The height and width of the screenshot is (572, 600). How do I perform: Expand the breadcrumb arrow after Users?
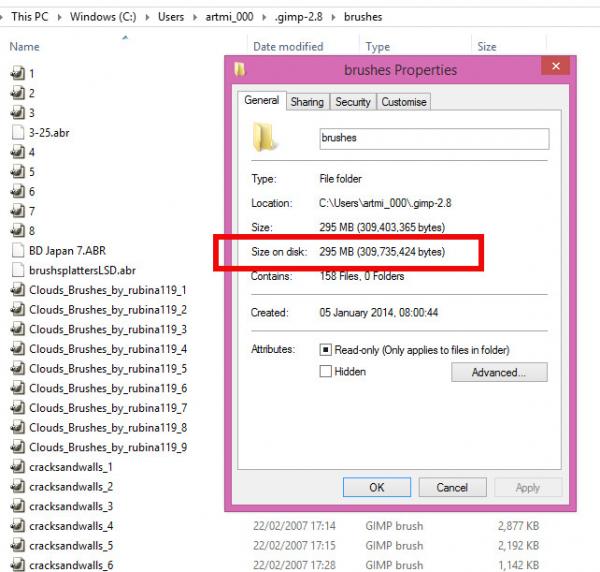[x=195, y=17]
